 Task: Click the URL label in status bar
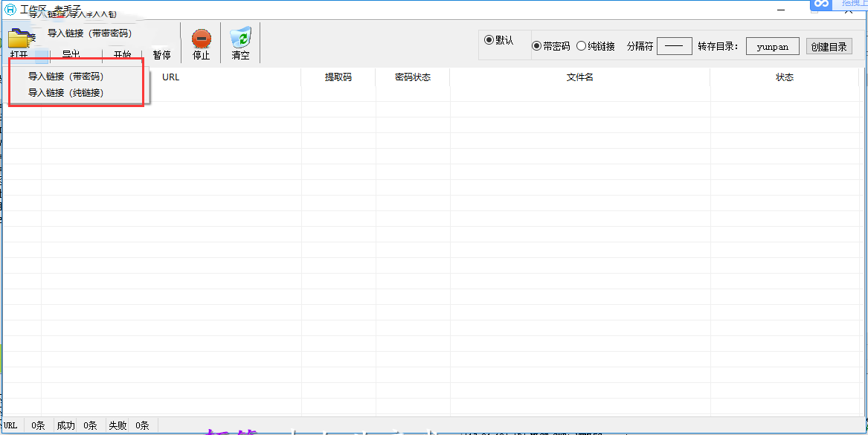(x=10, y=425)
